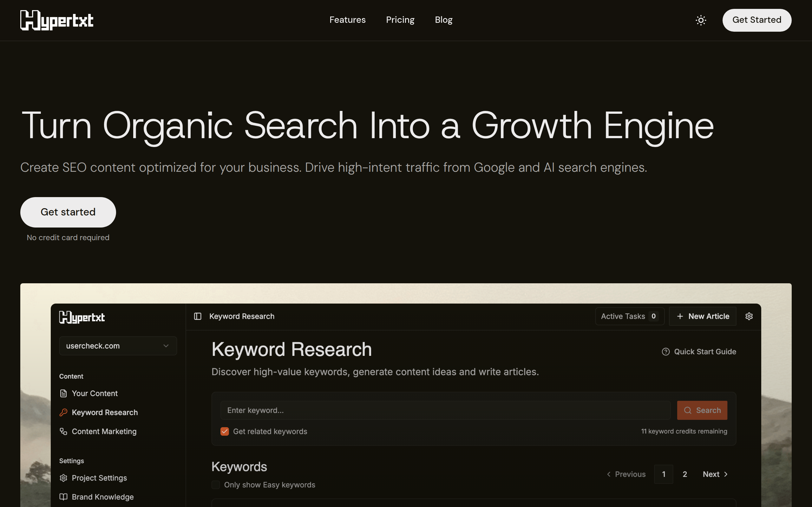The image size is (812, 507).
Task: Open the Features nav item
Action: tap(347, 20)
